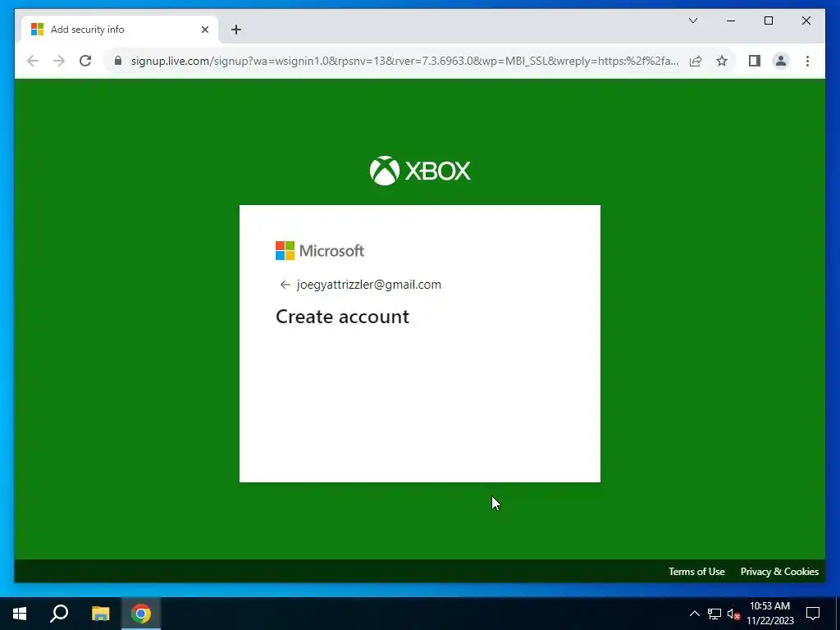Go back using the arrow beside the email
Viewport: 840px width, 630px height.
click(285, 285)
